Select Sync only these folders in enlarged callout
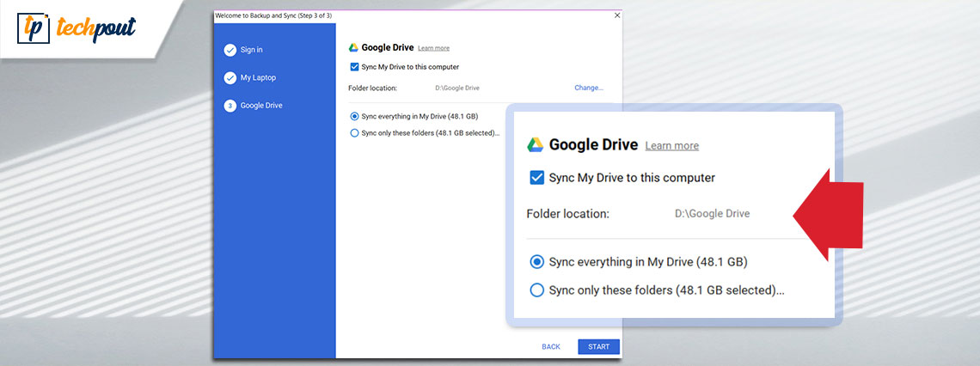This screenshot has width=980, height=366. (536, 290)
